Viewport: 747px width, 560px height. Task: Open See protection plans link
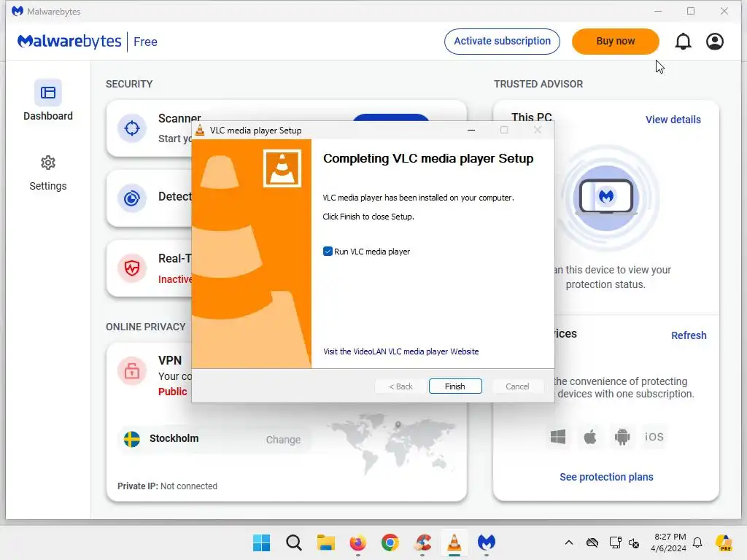pos(606,477)
